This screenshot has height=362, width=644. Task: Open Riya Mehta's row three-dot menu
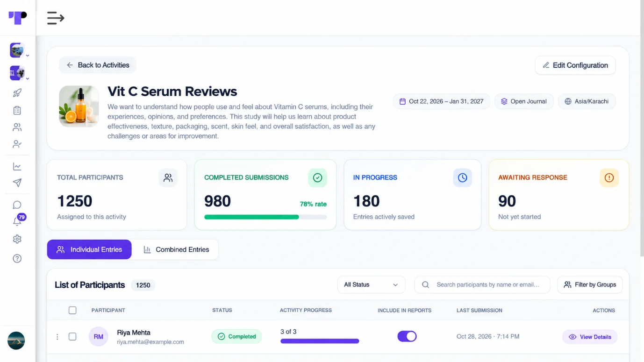coord(57,337)
